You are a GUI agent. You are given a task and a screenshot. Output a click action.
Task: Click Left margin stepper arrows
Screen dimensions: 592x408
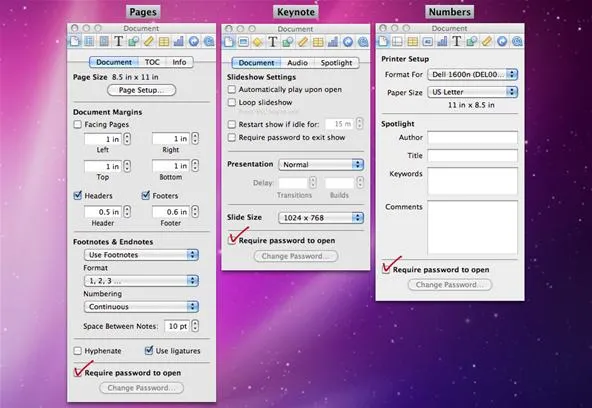(127, 139)
